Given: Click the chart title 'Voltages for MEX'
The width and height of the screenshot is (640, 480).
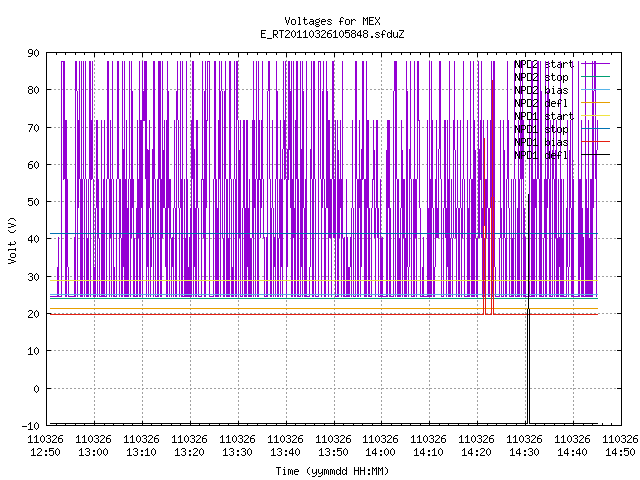Looking at the screenshot, I should tap(332, 21).
